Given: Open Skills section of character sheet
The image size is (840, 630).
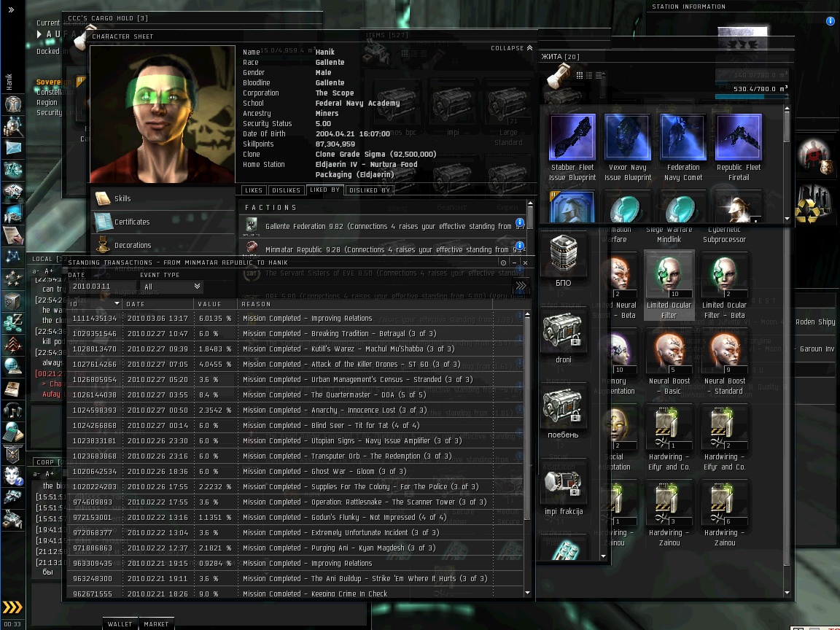Looking at the screenshot, I should click(163, 198).
